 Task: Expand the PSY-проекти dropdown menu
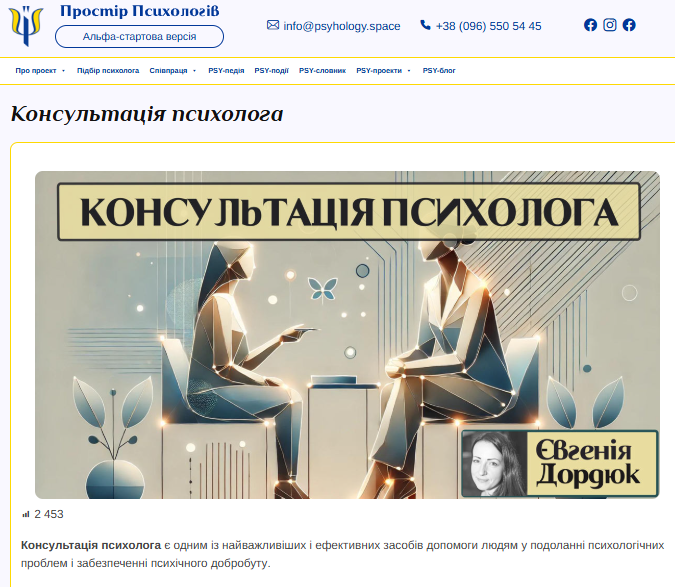click(x=383, y=71)
